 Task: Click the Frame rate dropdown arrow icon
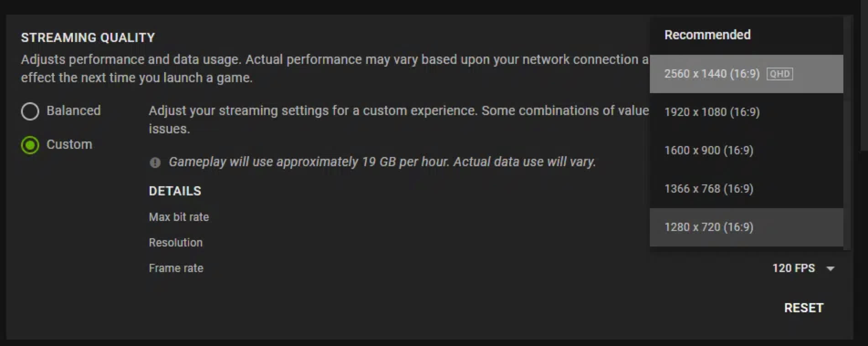coord(831,268)
